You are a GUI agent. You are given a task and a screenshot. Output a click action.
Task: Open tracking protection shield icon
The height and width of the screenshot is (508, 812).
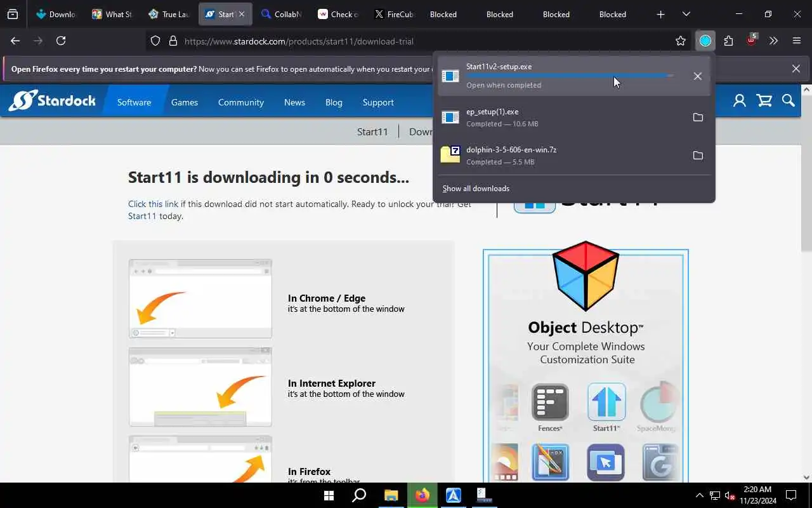pos(155,41)
